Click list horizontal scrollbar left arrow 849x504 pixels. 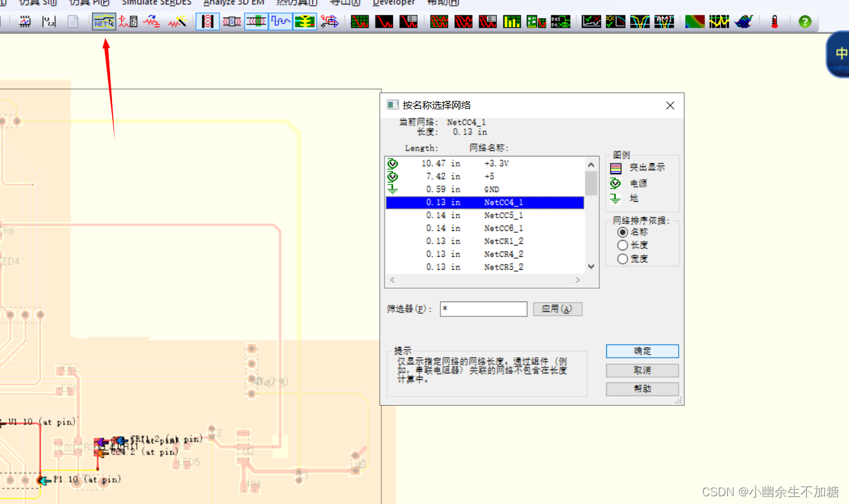point(392,280)
